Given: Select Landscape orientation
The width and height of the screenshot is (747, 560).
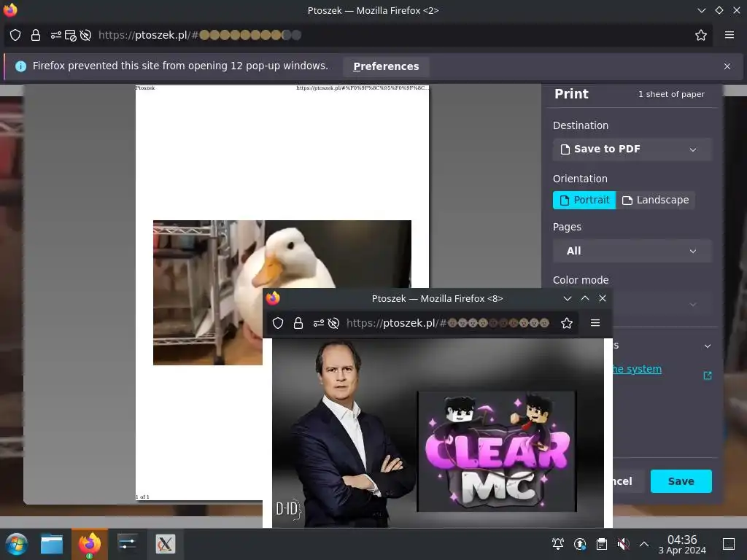Looking at the screenshot, I should pos(656,200).
